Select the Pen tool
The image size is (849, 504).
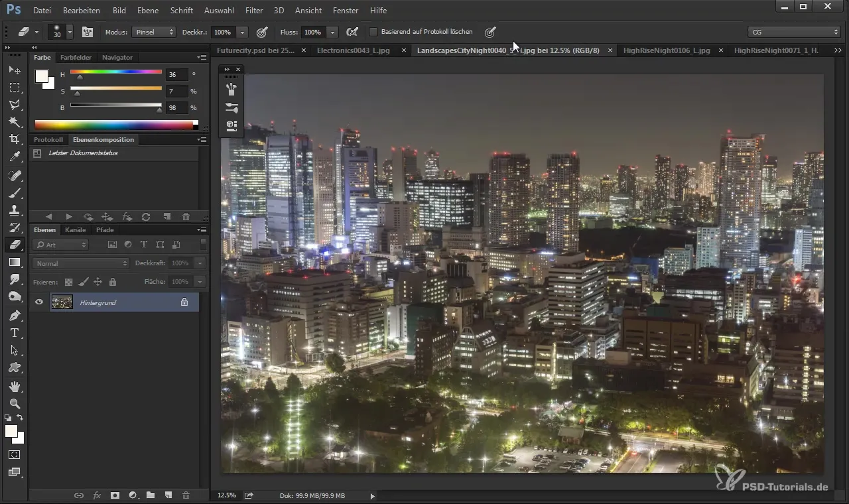[15, 315]
